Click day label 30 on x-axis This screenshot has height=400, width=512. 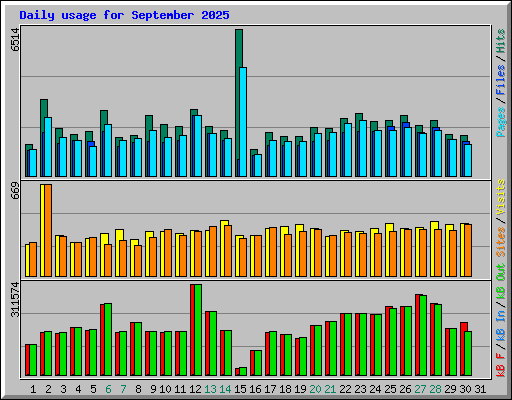[x=465, y=389]
